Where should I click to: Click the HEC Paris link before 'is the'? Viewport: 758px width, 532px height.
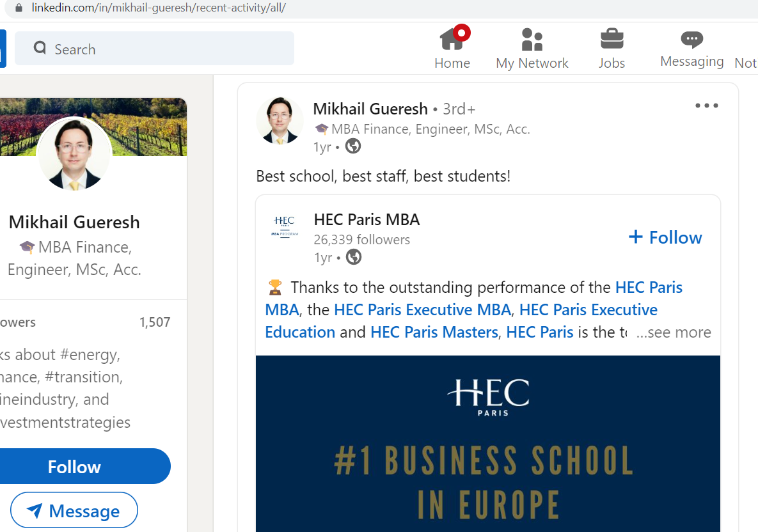click(539, 332)
